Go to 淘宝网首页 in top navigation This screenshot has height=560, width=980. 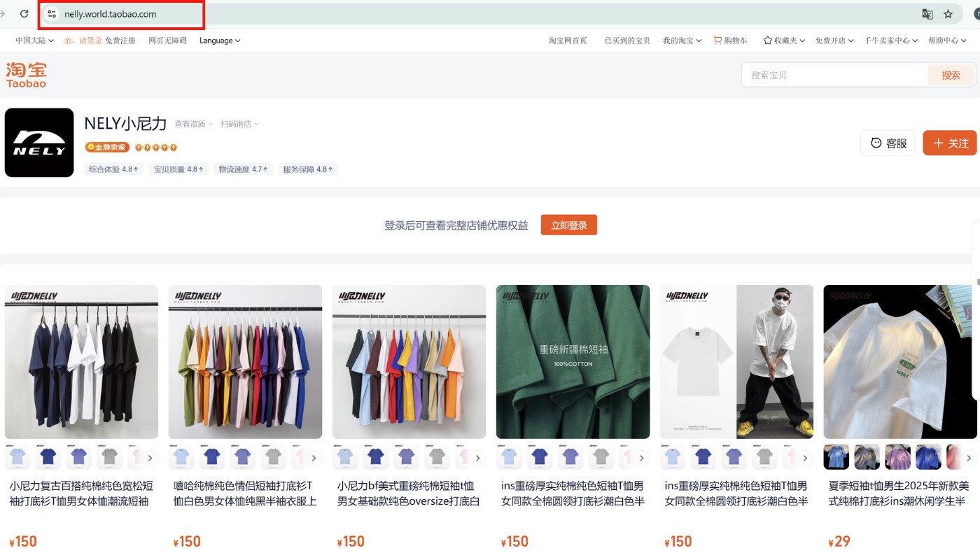pyautogui.click(x=568, y=41)
